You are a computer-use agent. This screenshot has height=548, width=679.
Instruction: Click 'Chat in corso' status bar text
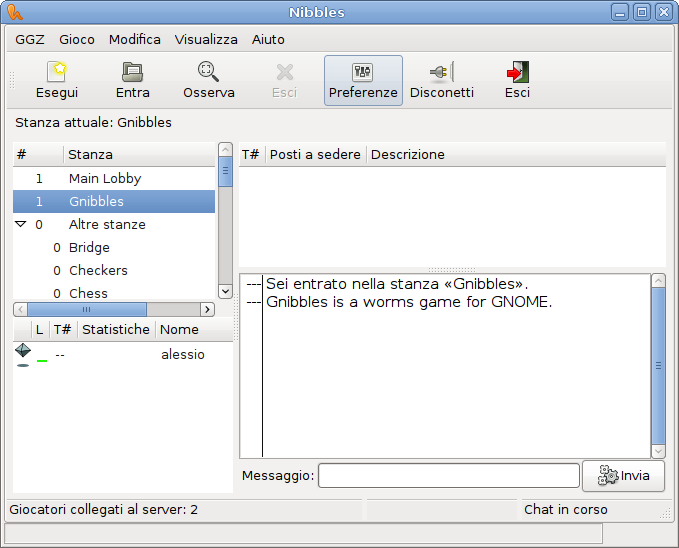(x=566, y=509)
